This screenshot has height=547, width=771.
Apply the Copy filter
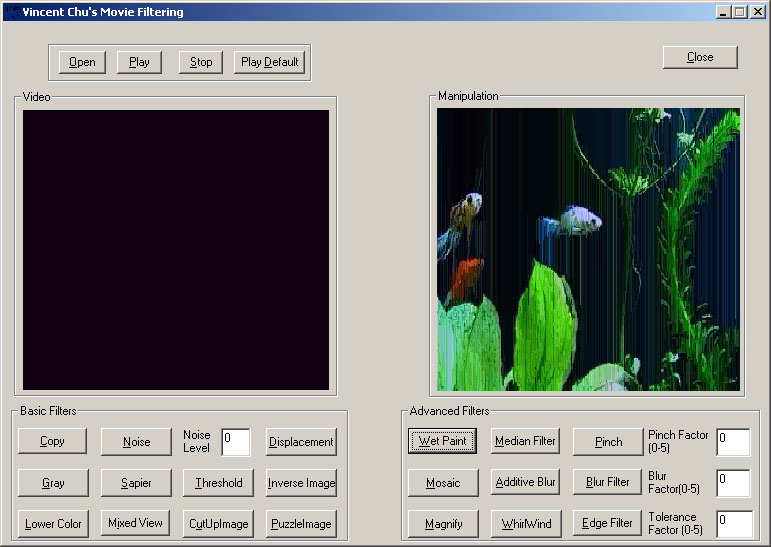coord(52,441)
